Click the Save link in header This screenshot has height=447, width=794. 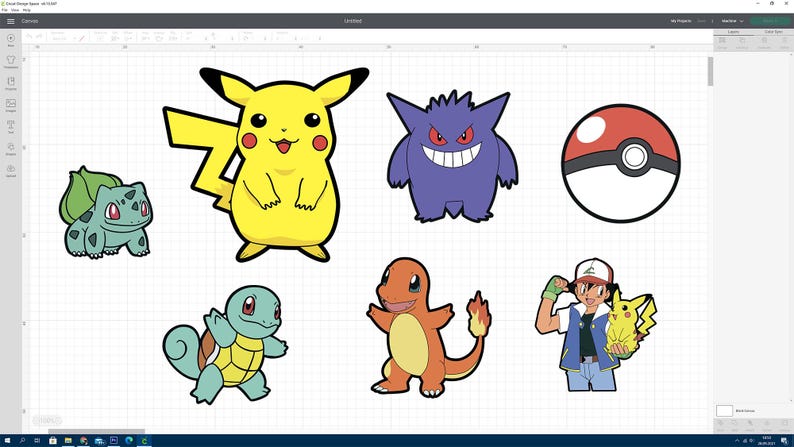tap(701, 21)
